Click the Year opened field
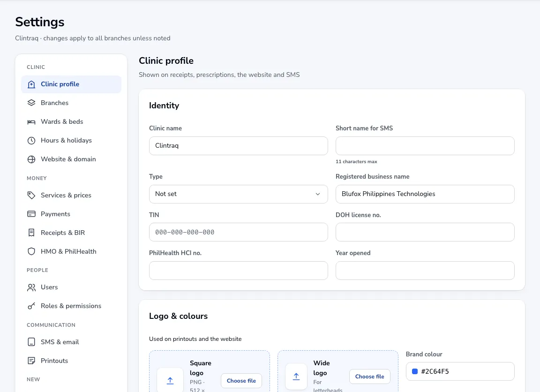This screenshot has width=540, height=392. pos(425,271)
